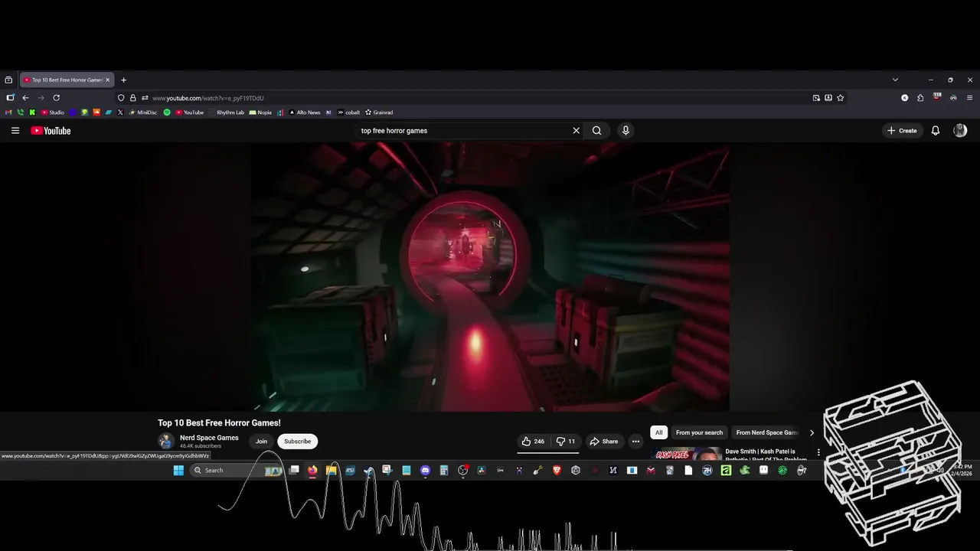Open options for Dave Smith Kash Patel video
The height and width of the screenshot is (551, 980).
[818, 452]
